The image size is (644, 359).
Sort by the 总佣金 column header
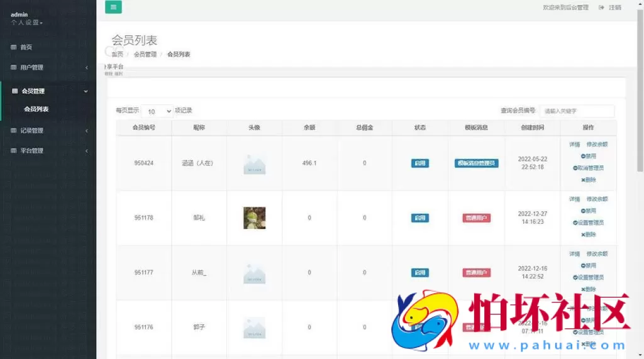coord(364,128)
